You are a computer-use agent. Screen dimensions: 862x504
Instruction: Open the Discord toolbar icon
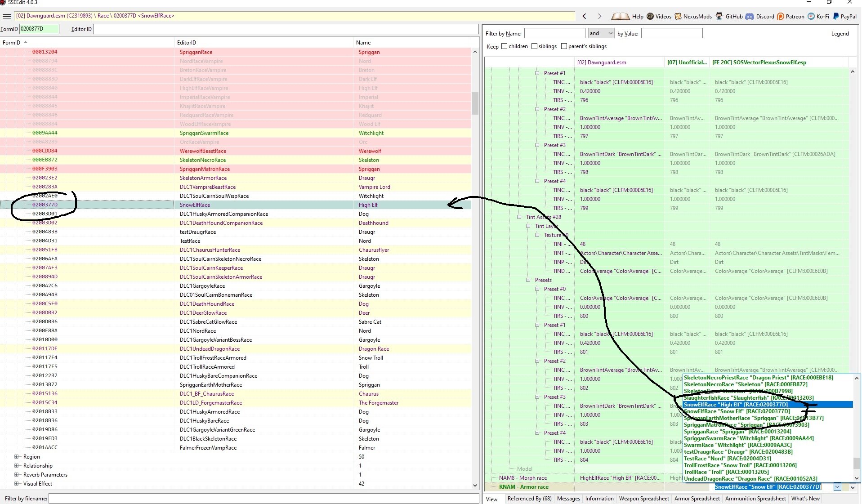click(750, 17)
